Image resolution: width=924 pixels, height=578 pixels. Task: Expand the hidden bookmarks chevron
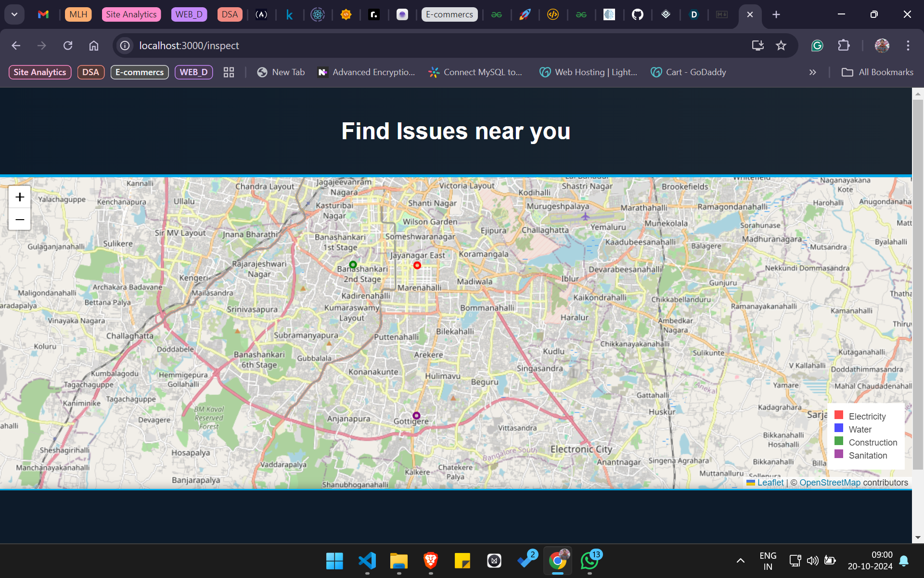[x=812, y=72]
